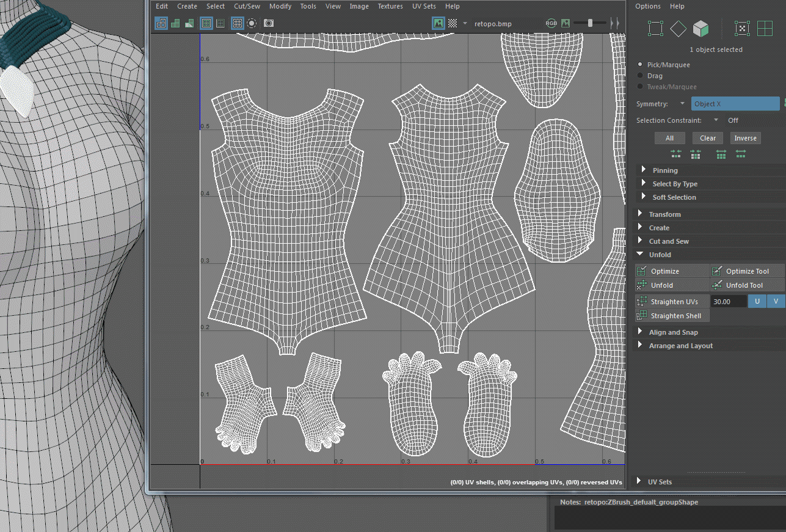This screenshot has width=786, height=532.
Task: Click the isolate select circle icon
Action: [252, 23]
